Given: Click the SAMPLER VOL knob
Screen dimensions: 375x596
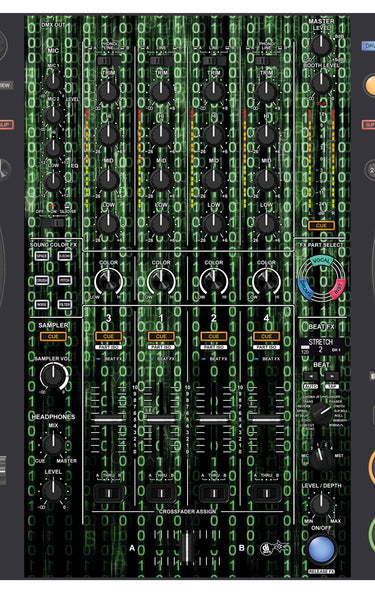Looking at the screenshot, I should pyautogui.click(x=54, y=376).
